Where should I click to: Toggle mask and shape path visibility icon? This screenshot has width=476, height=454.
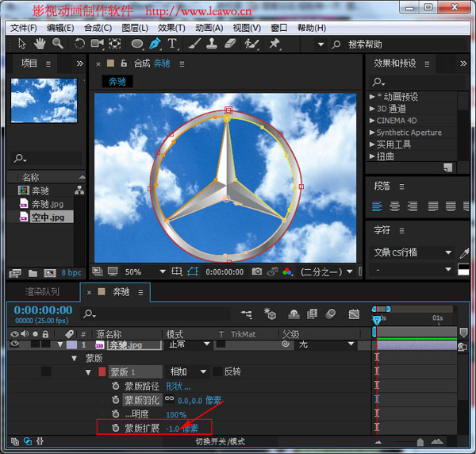coord(193,271)
